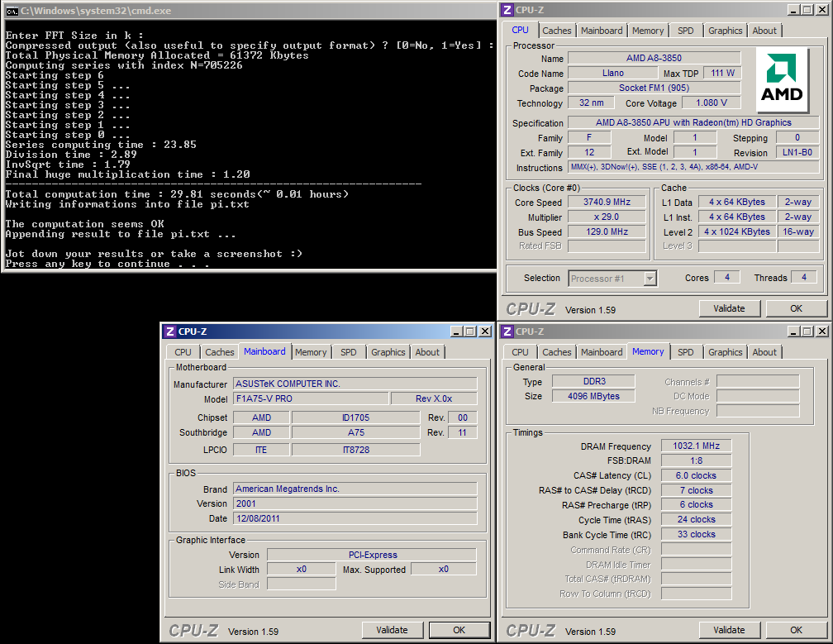This screenshot has width=833, height=644.
Task: Click the A75 southbridge field
Action: coord(356,432)
